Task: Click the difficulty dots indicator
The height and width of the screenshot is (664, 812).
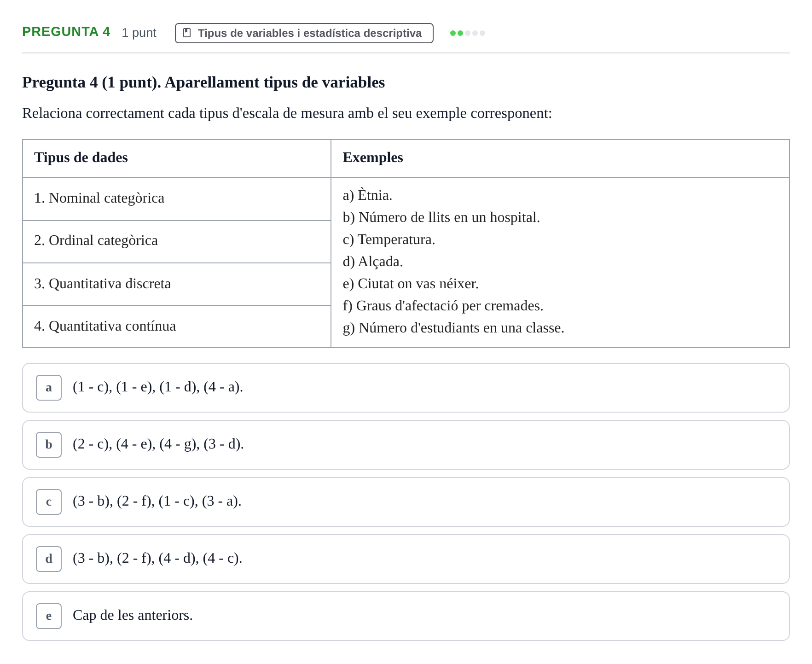Action: point(467,33)
